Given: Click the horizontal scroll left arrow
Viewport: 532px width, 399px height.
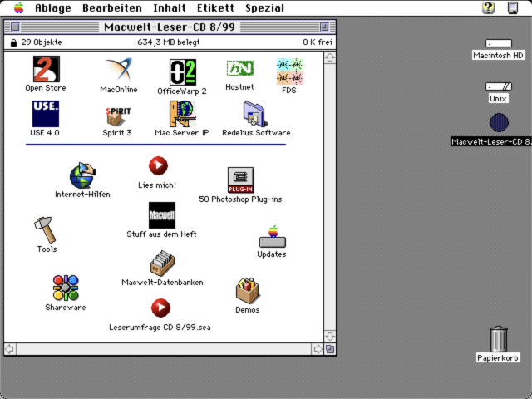Looking at the screenshot, I should 10,349.
